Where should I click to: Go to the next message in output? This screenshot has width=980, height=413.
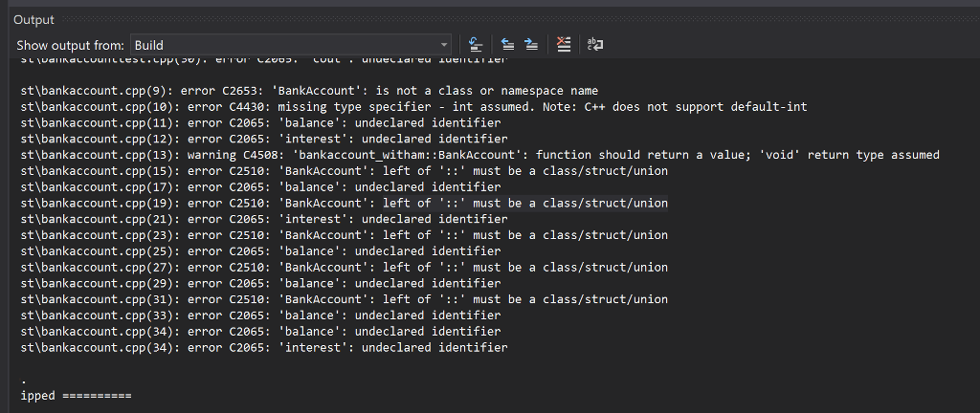point(531,44)
